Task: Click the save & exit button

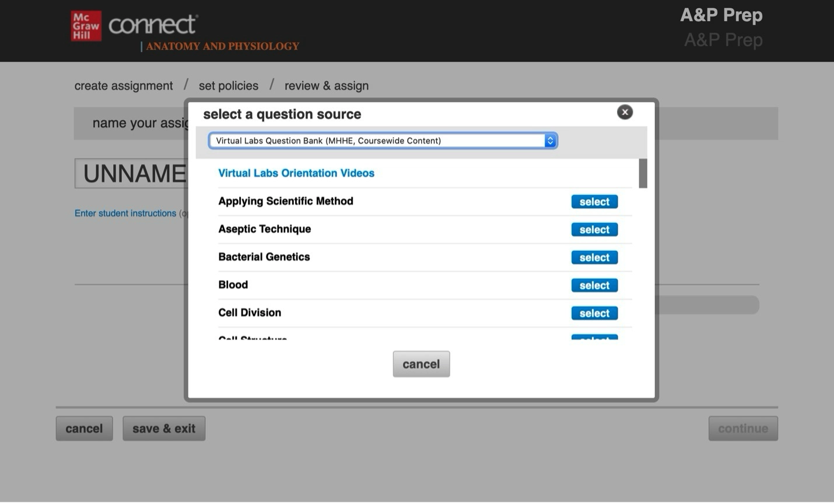Action: click(x=164, y=429)
